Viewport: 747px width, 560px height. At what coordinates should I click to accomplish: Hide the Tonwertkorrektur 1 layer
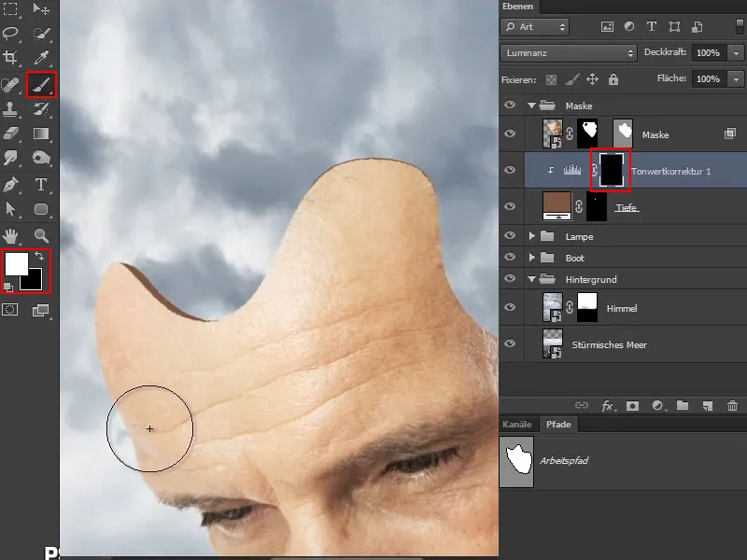[x=510, y=170]
